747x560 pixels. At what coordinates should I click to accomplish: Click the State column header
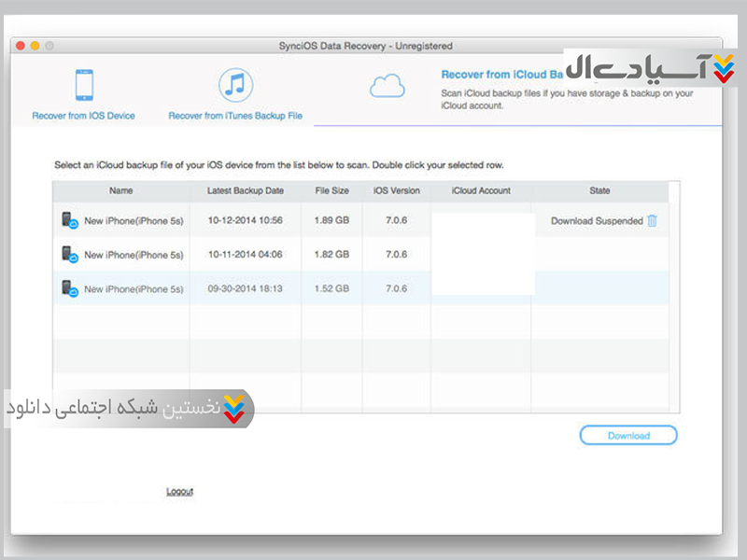tap(599, 190)
